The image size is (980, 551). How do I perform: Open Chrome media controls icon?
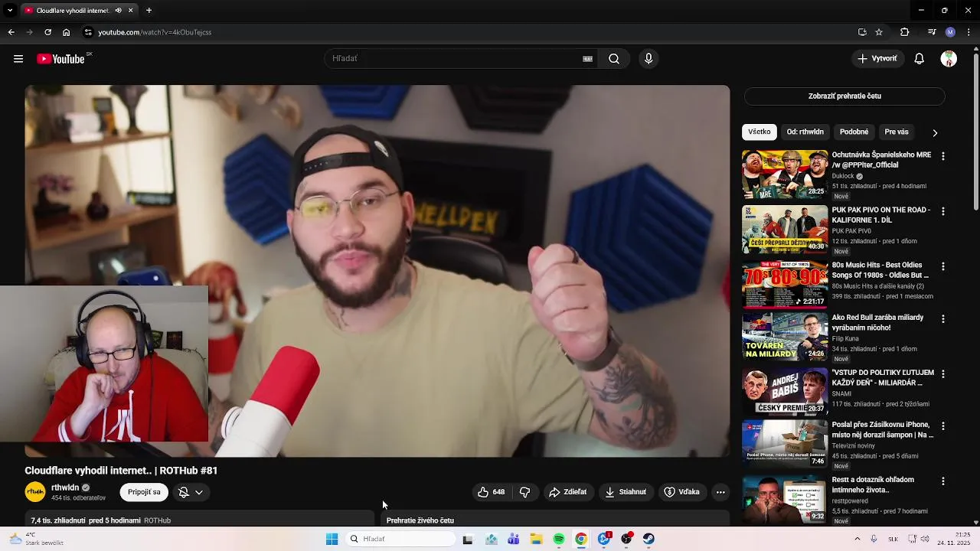(x=932, y=32)
